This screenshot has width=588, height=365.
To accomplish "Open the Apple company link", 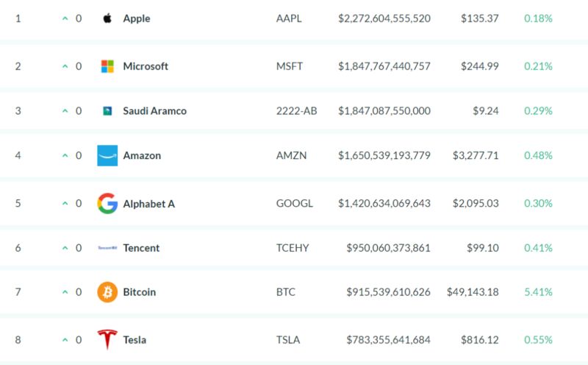I will [x=137, y=18].
